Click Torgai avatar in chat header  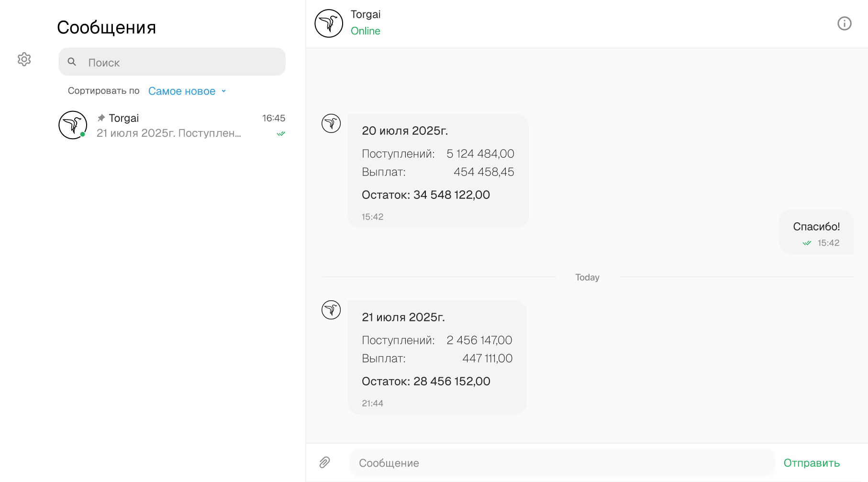[329, 23]
